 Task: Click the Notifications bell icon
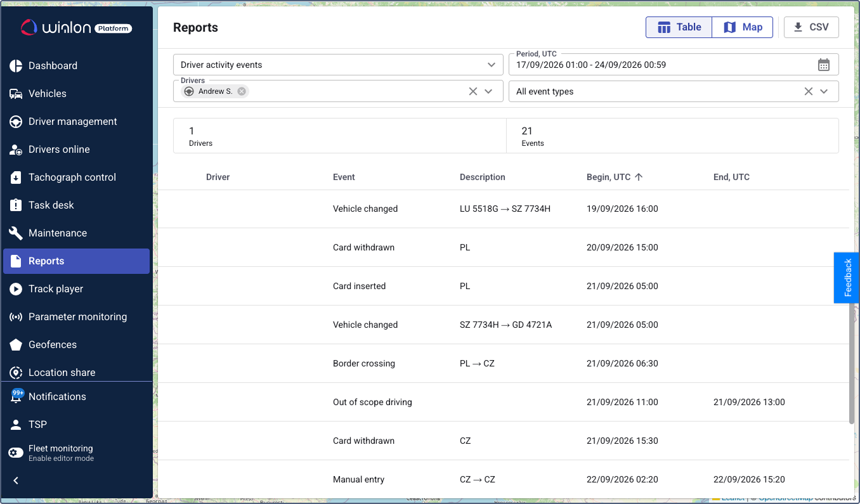pos(16,397)
